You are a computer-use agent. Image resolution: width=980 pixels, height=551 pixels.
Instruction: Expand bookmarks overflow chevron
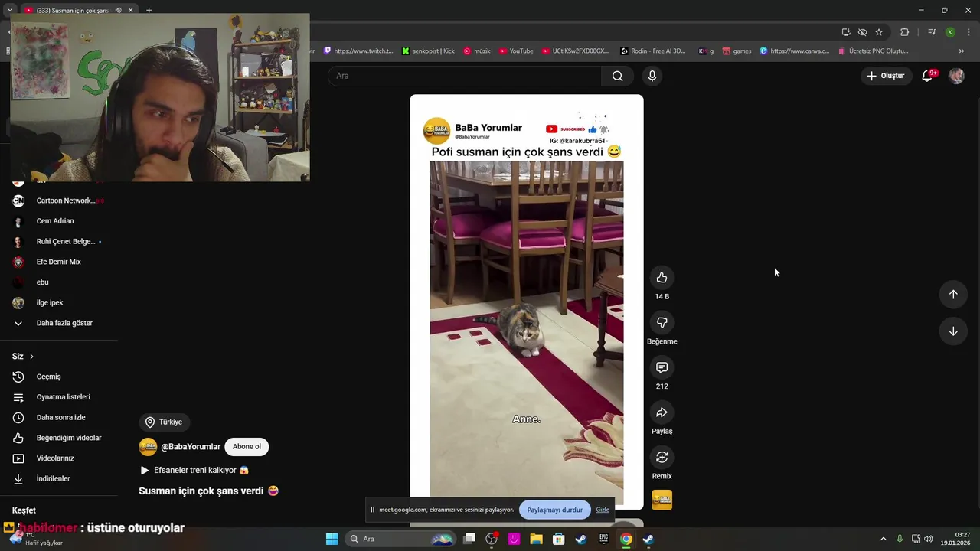tap(962, 51)
